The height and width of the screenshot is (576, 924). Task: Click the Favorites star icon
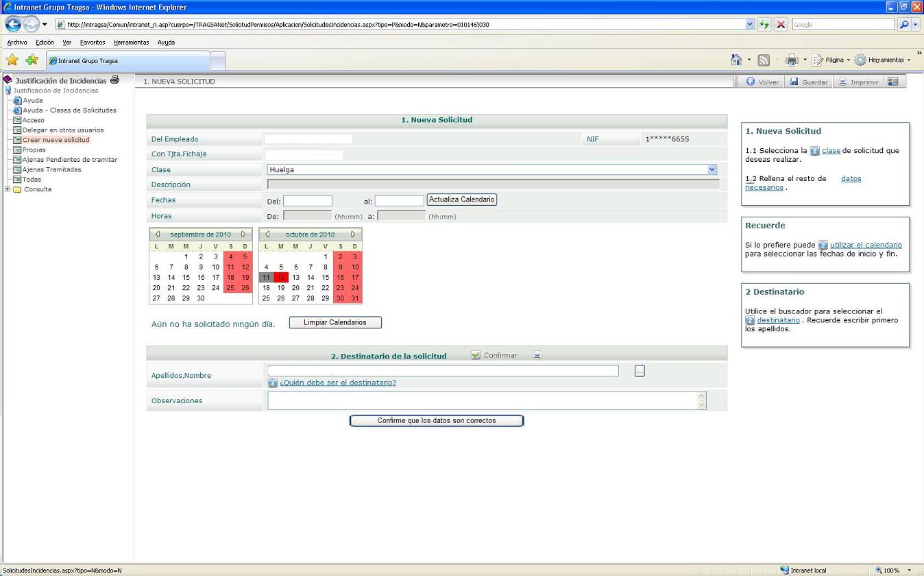(x=12, y=60)
